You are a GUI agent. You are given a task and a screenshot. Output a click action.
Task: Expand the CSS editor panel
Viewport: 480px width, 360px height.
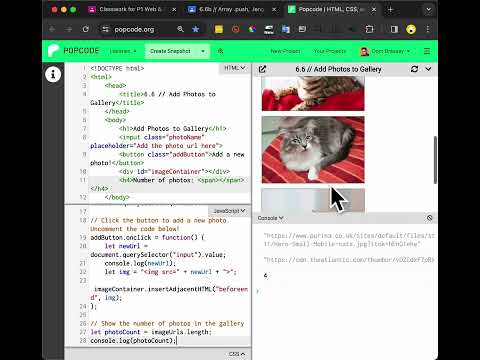[x=237, y=354]
